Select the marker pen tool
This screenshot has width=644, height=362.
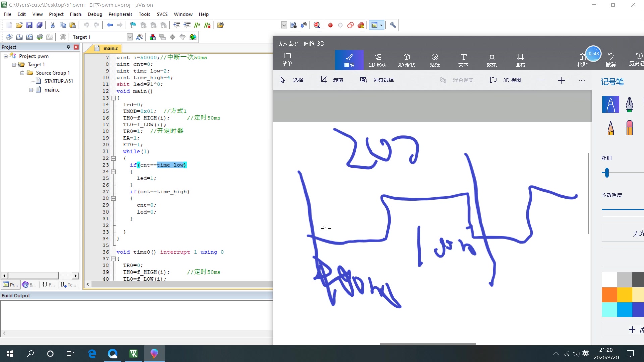pos(610,104)
